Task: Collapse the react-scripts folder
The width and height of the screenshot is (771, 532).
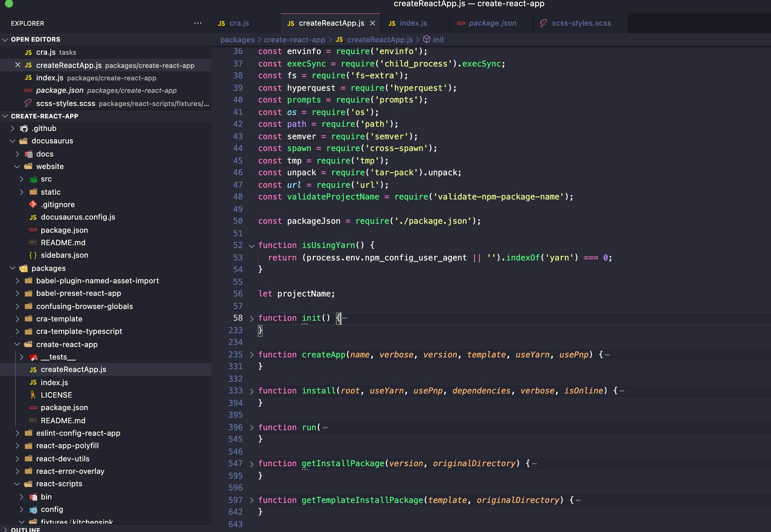Action: coord(17,484)
